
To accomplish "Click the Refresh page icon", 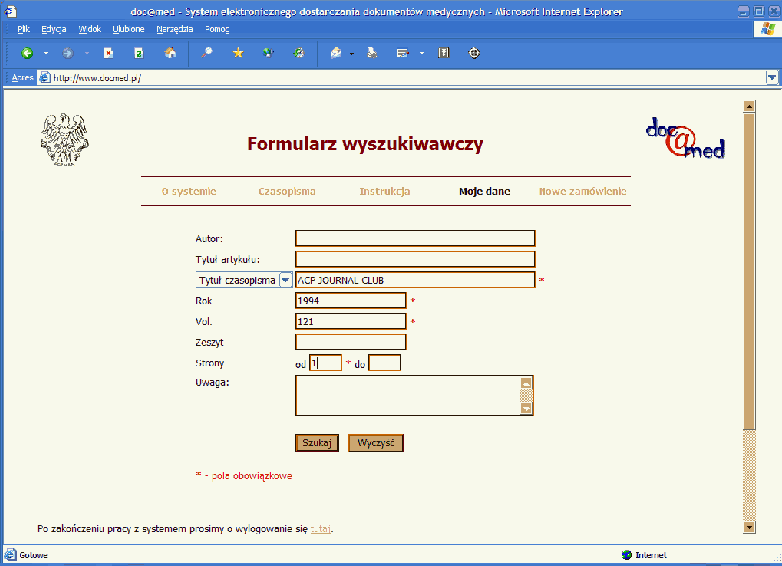I will pyautogui.click(x=139, y=53).
